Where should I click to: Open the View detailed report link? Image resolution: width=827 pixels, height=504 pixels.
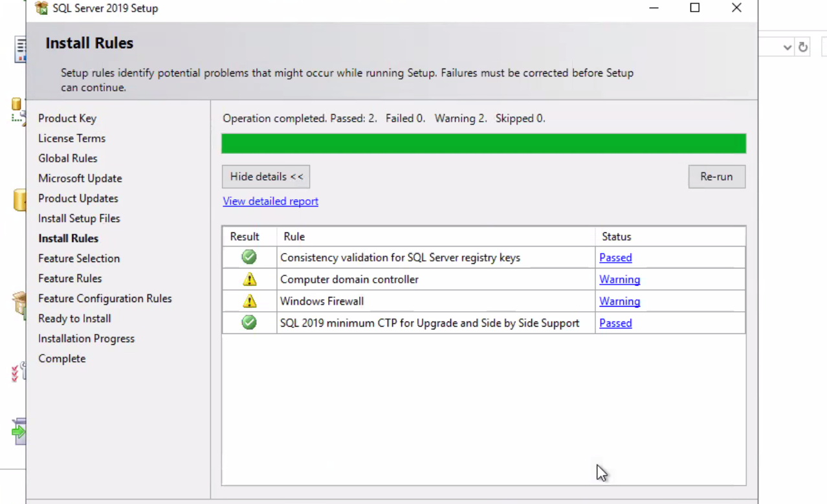click(270, 201)
